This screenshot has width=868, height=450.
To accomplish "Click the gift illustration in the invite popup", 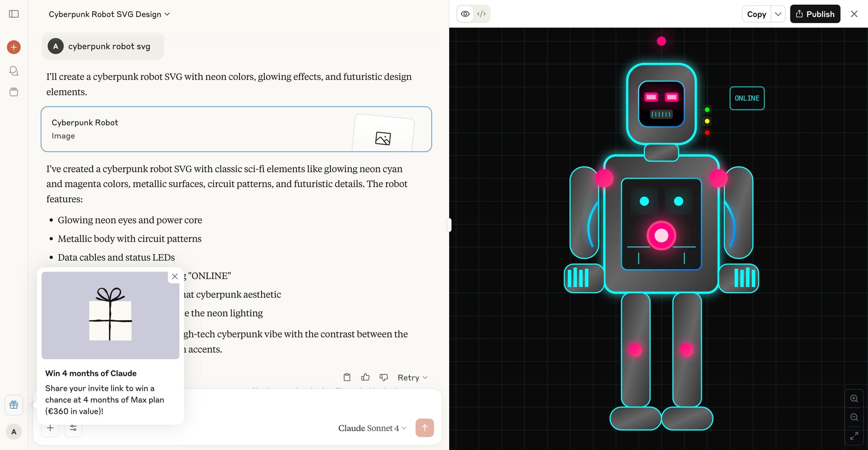I will tap(110, 315).
